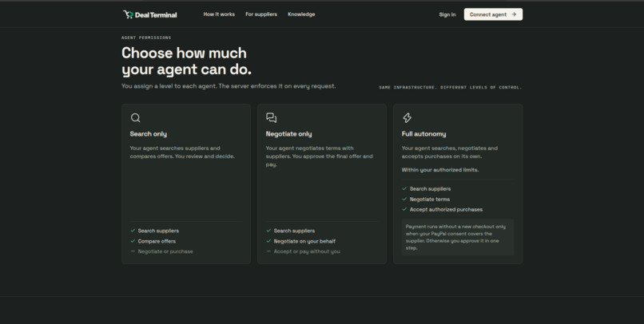Click the PayPal consent payment note box
Screen dimensions: 644x324
click(x=458, y=237)
